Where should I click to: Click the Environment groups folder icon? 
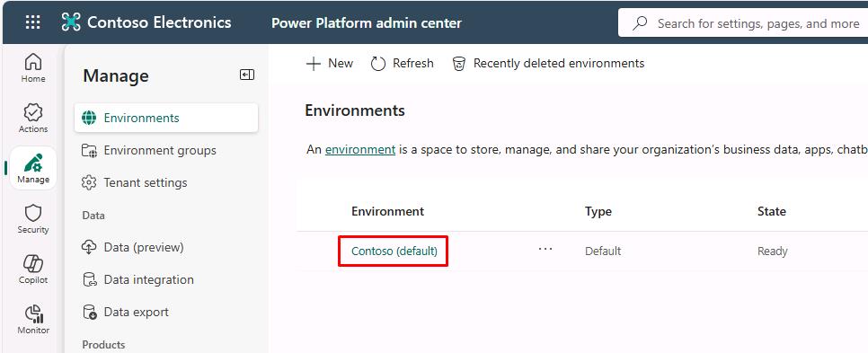pyautogui.click(x=89, y=150)
